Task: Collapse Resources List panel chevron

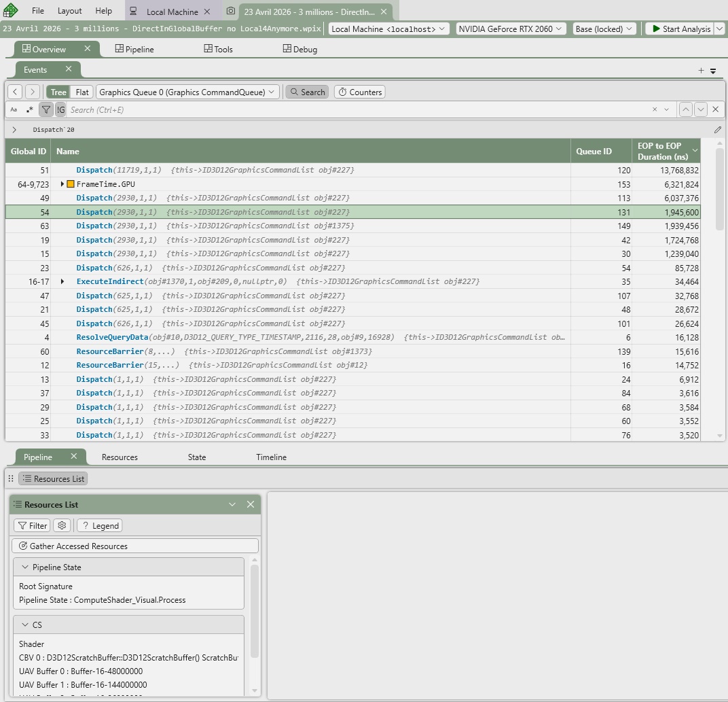Action: click(232, 504)
